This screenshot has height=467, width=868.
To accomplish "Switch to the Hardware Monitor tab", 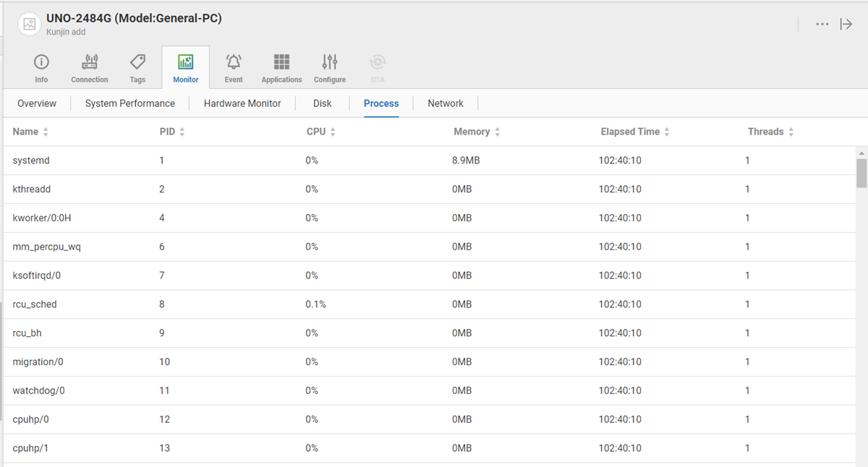I will (242, 103).
